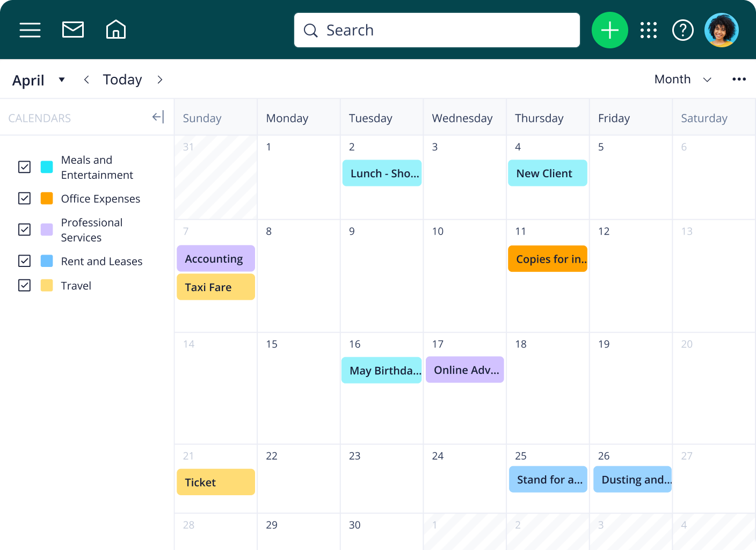
Task: Click into the Search field
Action: pos(437,30)
